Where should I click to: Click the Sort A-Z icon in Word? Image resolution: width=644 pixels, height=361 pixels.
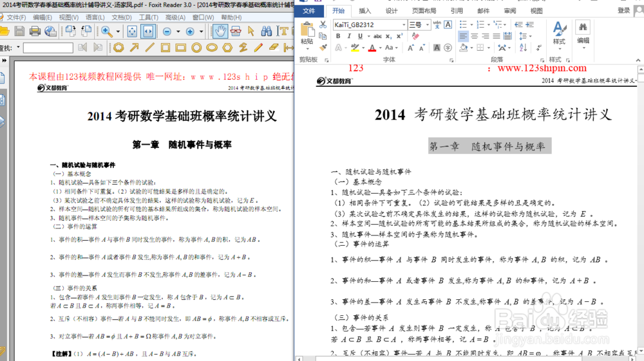pos(523,48)
